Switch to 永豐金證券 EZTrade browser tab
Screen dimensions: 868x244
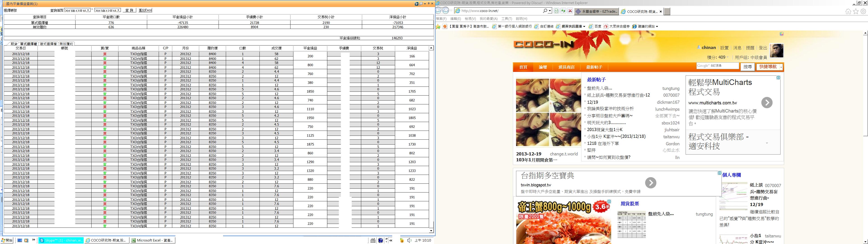pyautogui.click(x=597, y=12)
